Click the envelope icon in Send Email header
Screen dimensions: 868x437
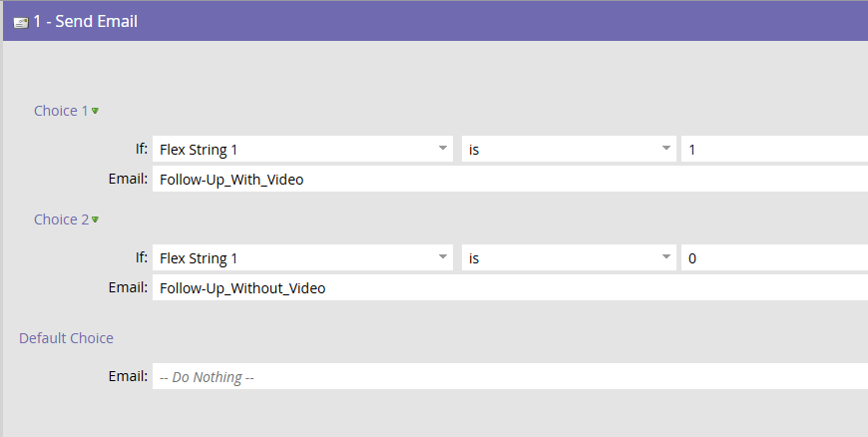click(20, 22)
